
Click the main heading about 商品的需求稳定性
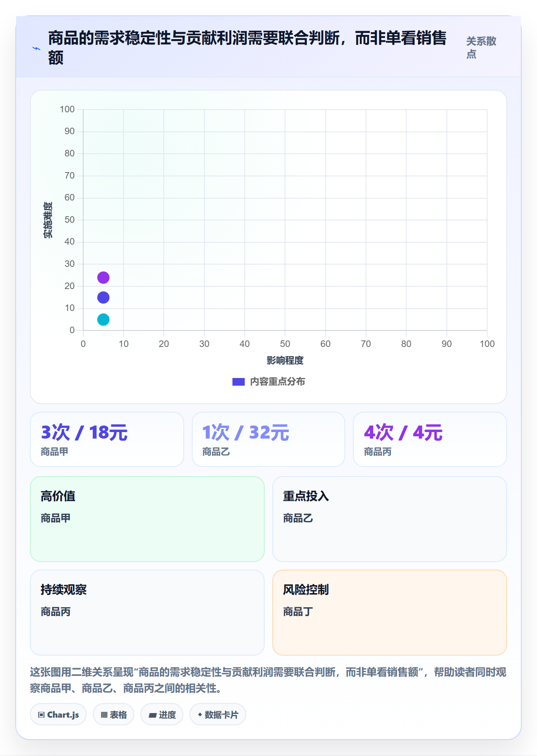[247, 48]
